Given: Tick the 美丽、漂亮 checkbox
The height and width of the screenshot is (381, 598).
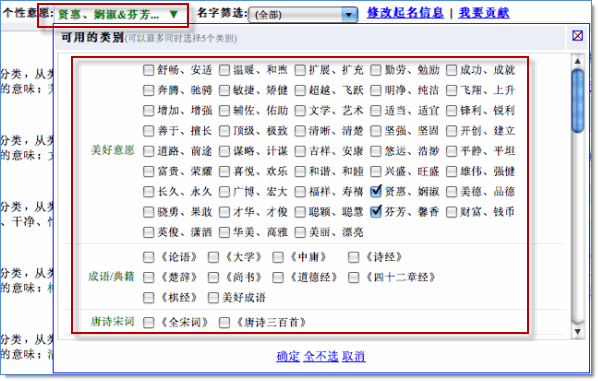Looking at the screenshot, I should click(x=300, y=232).
